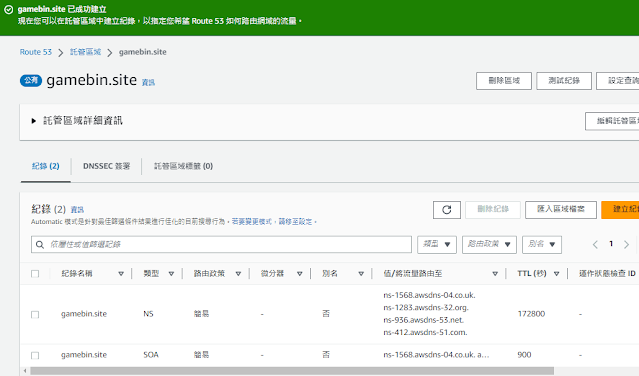Sort by 紀錄名稱 column arrow
639x376 pixels.
pyautogui.click(x=121, y=274)
